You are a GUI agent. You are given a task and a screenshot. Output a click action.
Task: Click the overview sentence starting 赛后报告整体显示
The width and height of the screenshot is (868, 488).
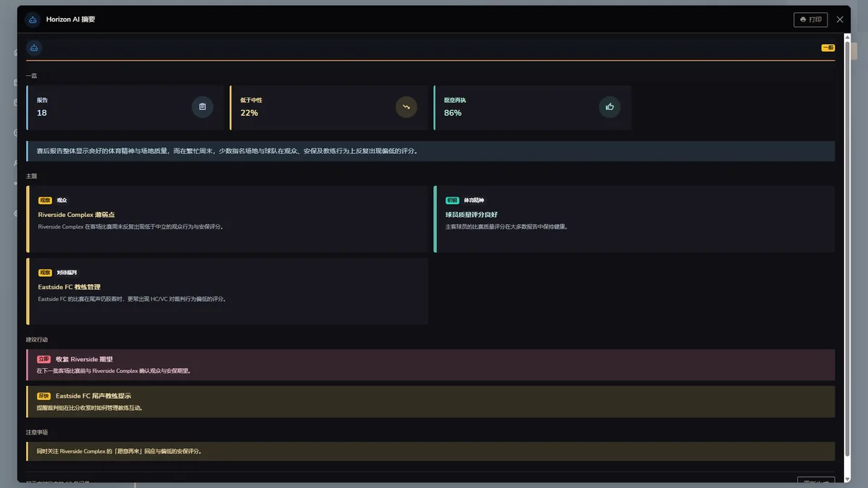point(227,151)
